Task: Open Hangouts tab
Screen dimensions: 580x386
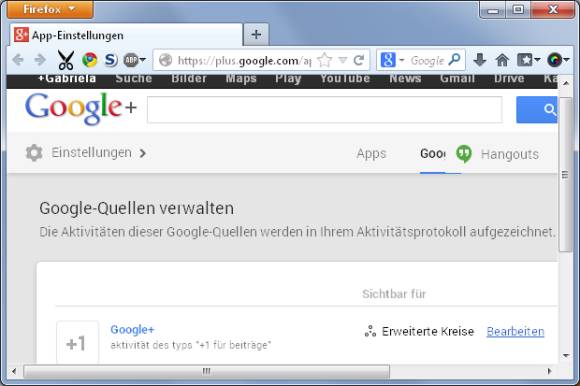Action: pyautogui.click(x=510, y=154)
